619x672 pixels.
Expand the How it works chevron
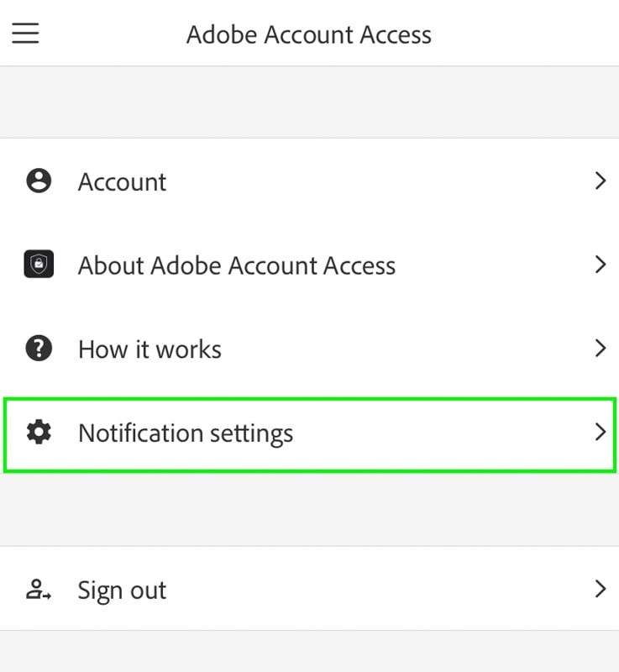pos(601,348)
